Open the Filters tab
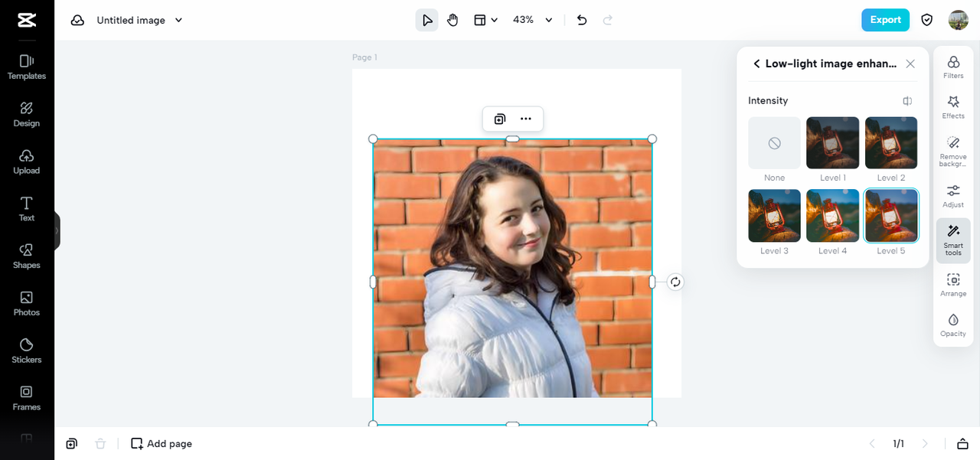Image resolution: width=980 pixels, height=460 pixels. [953, 67]
